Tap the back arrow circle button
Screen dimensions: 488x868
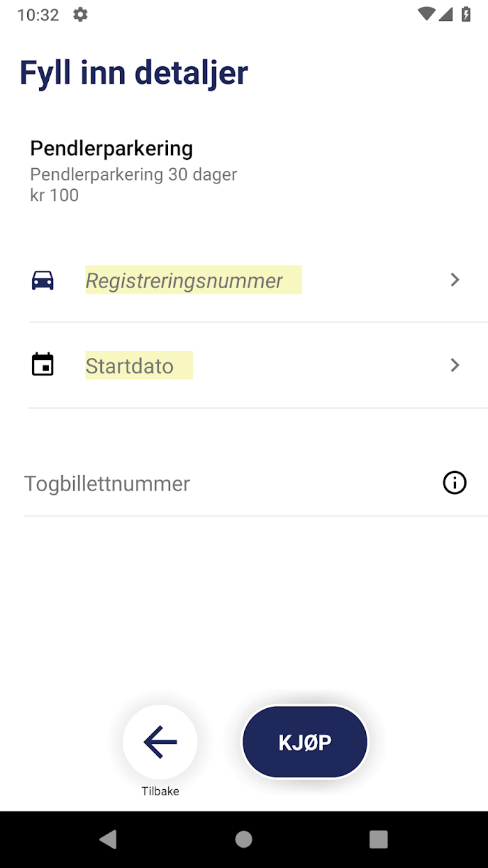coord(160,742)
